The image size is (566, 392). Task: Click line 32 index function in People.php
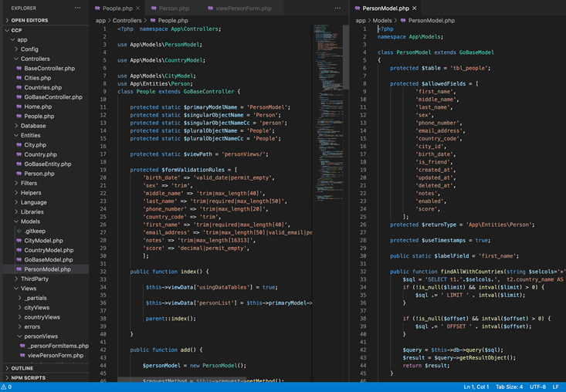click(x=169, y=272)
